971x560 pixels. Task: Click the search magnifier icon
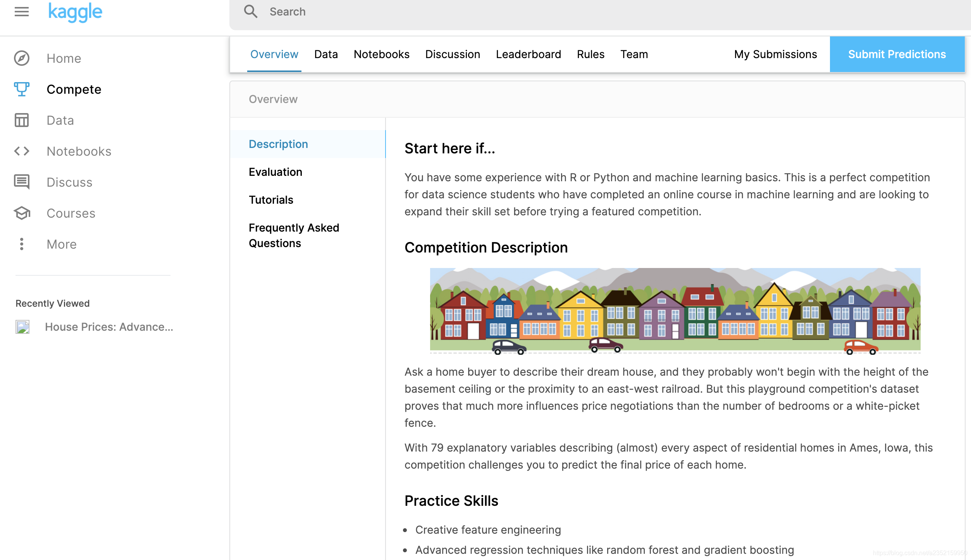pos(251,12)
